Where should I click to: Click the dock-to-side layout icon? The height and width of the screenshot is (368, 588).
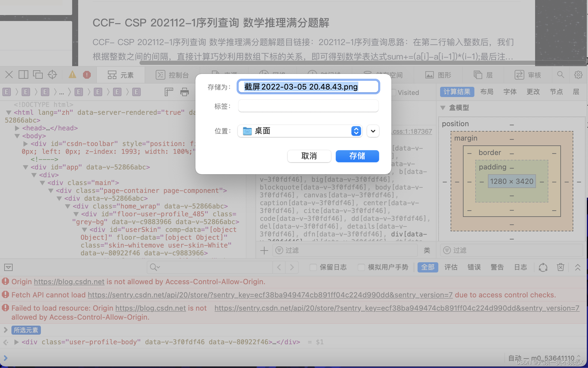click(x=23, y=75)
